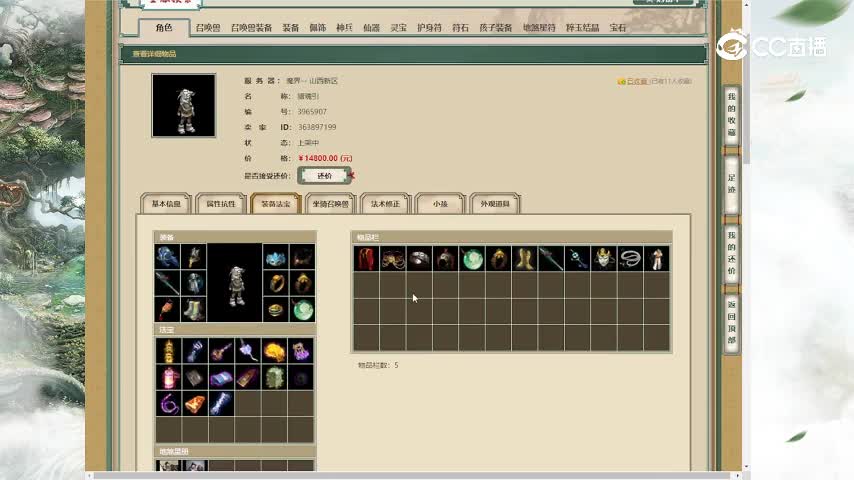
Task: Open 我的收藏 in right sidebar
Action: 731,115
